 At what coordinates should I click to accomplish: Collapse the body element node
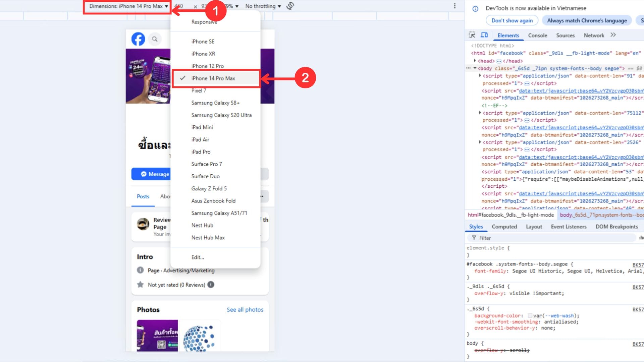click(475, 68)
